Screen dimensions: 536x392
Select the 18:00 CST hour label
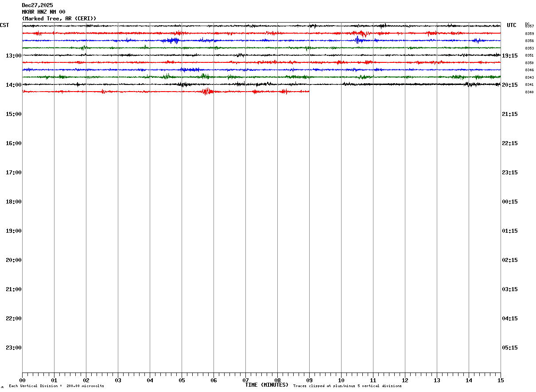tap(14, 202)
